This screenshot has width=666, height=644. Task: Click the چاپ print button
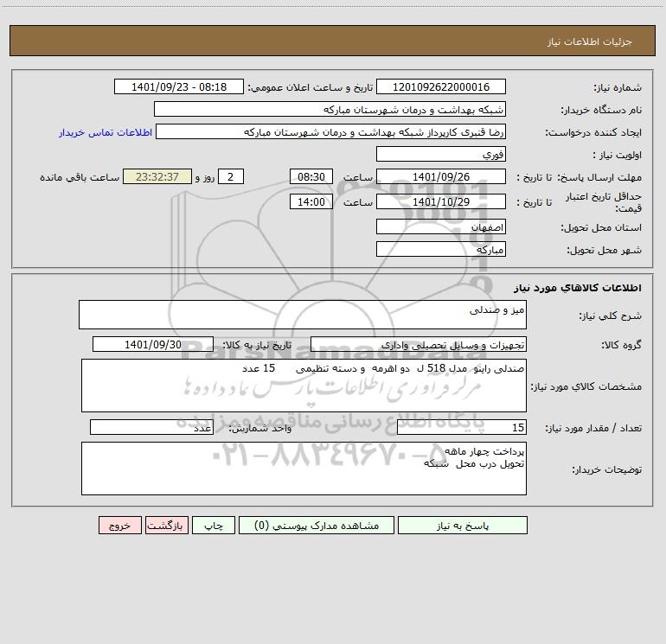coord(214,525)
